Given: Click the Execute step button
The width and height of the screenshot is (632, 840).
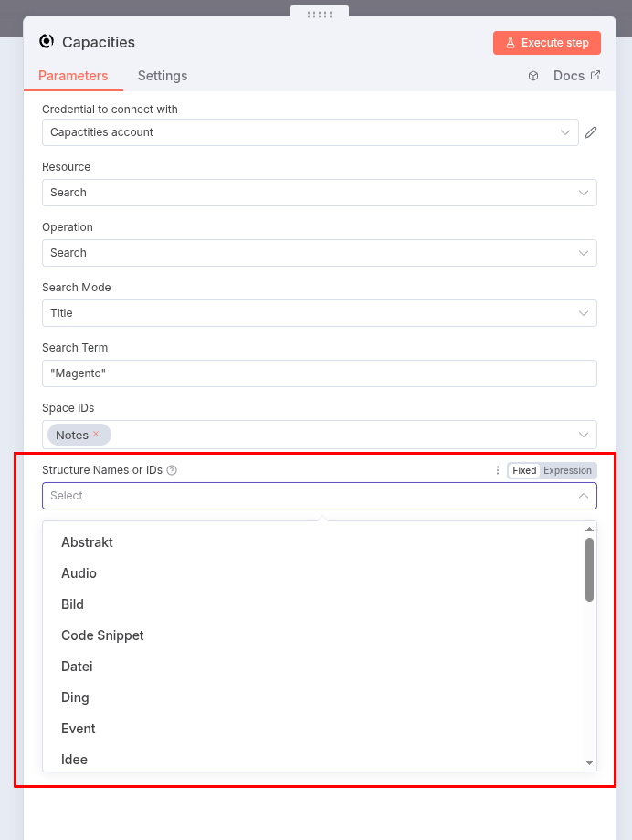Looking at the screenshot, I should click(546, 43).
